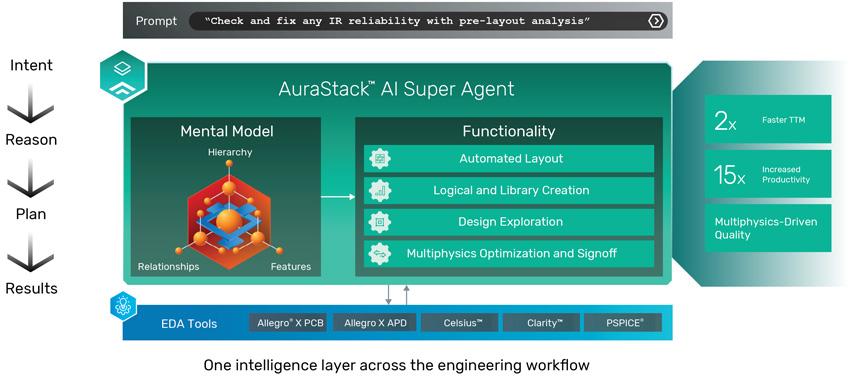Click the EDA Tools lightbulb hexagon icon
This screenshot has height=378, width=850.
123,306
